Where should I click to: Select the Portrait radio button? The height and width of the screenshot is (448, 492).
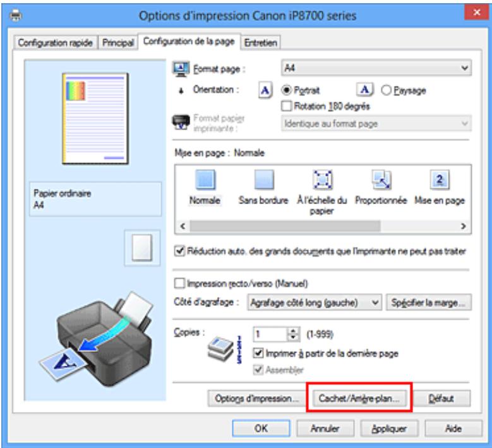(x=287, y=90)
